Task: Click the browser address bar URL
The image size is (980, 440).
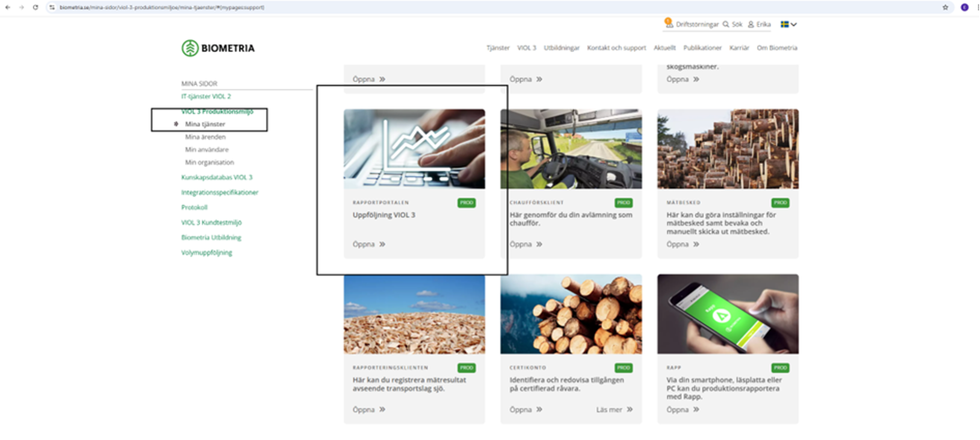Action: (x=162, y=7)
